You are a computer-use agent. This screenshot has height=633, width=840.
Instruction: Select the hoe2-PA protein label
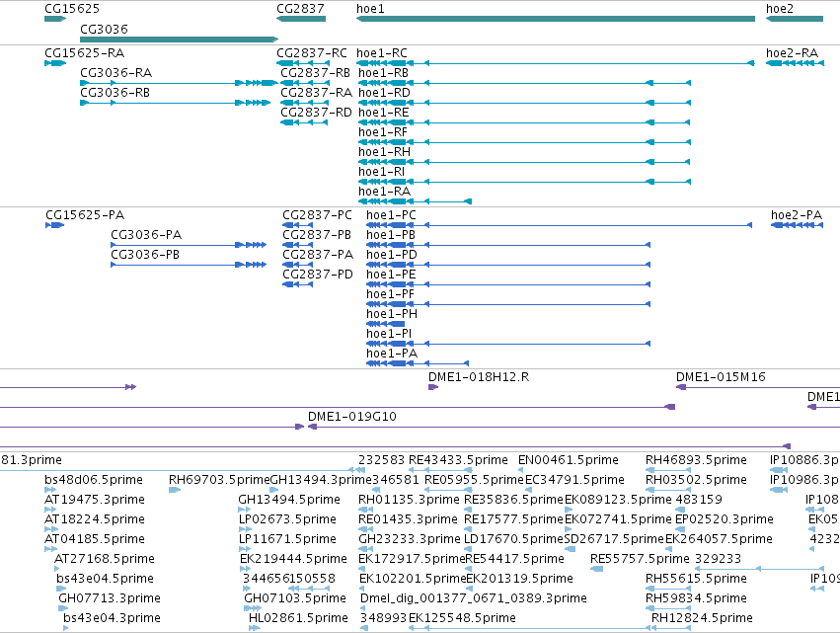796,215
